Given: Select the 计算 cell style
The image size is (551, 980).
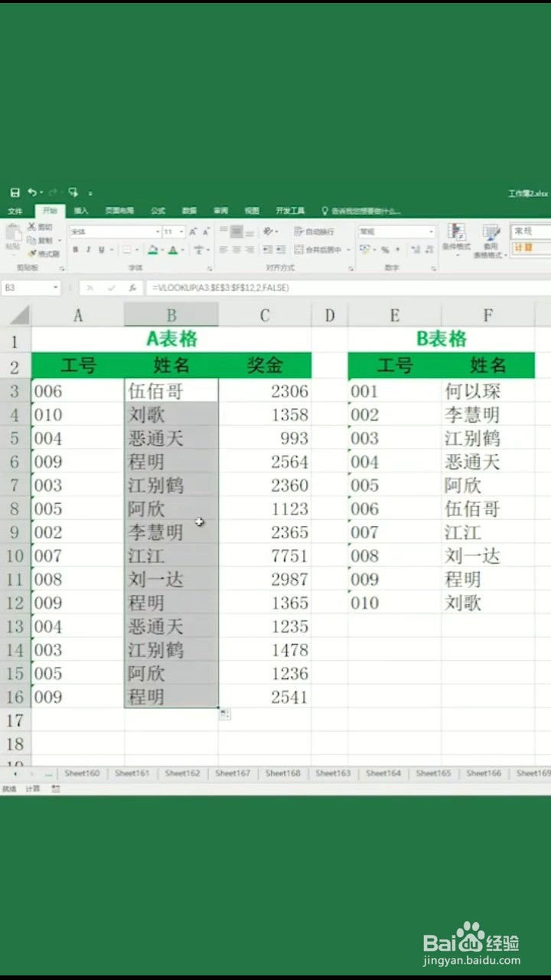Looking at the screenshot, I should (531, 247).
